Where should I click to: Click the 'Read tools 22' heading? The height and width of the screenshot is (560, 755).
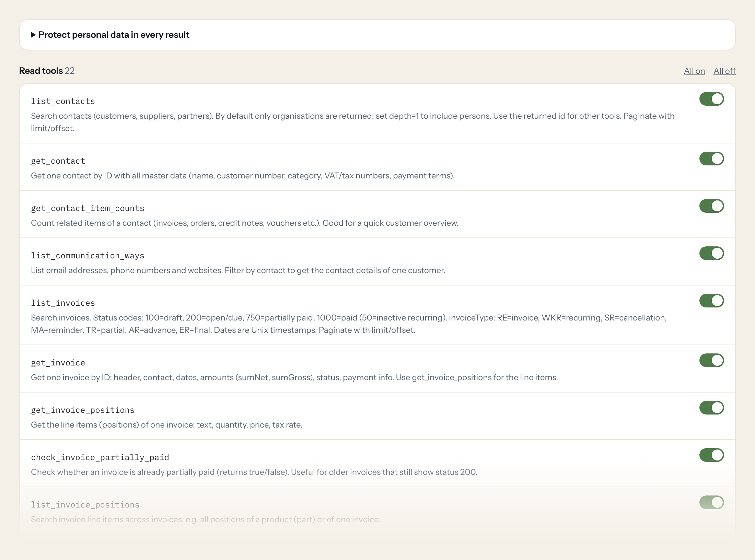[x=47, y=71]
